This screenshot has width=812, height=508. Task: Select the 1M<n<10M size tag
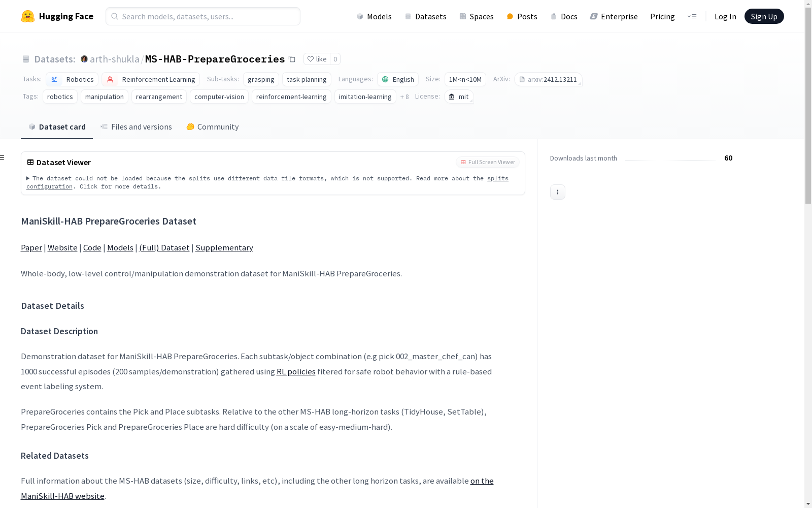[465, 79]
